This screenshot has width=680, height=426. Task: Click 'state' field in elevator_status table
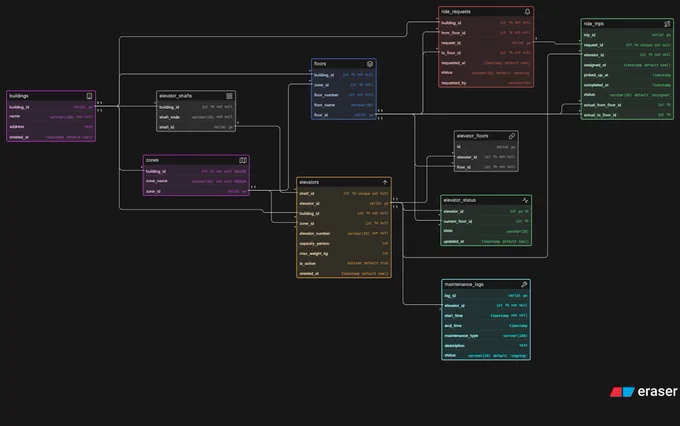click(486, 231)
